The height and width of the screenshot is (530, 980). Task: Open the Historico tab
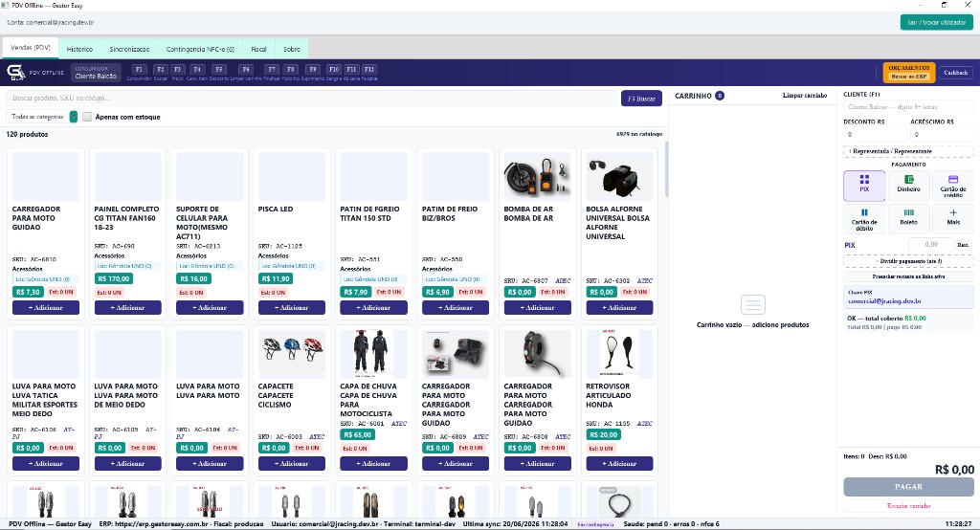(x=79, y=49)
